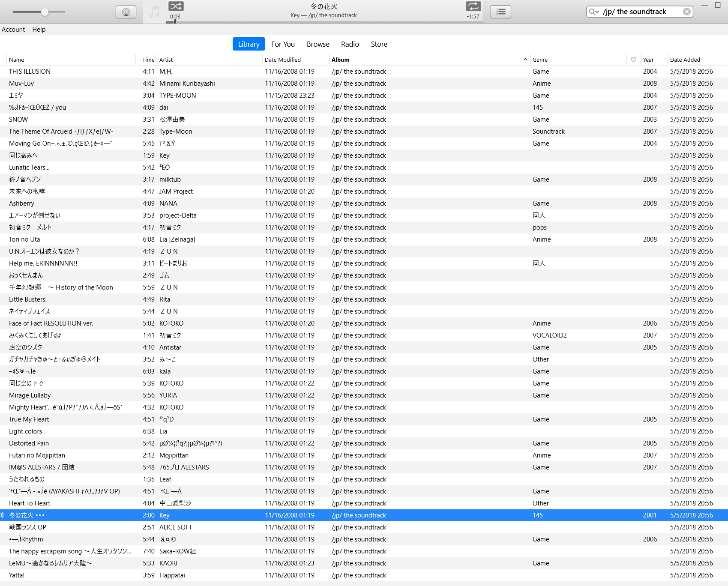This screenshot has width=728, height=586.
Task: Click the VOCALOID2 genre cell
Action: coord(549,335)
